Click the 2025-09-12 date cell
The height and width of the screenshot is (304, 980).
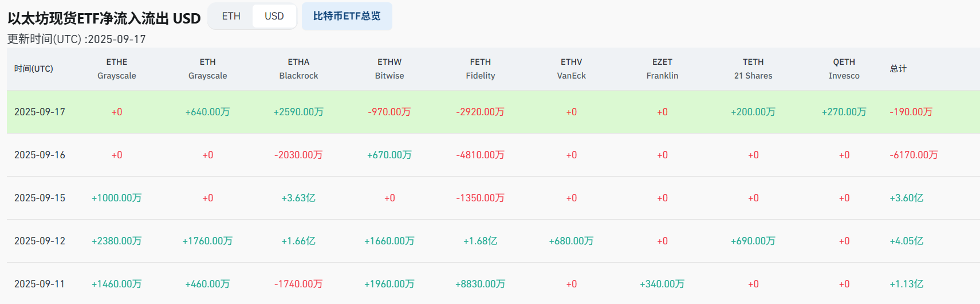tap(40, 241)
